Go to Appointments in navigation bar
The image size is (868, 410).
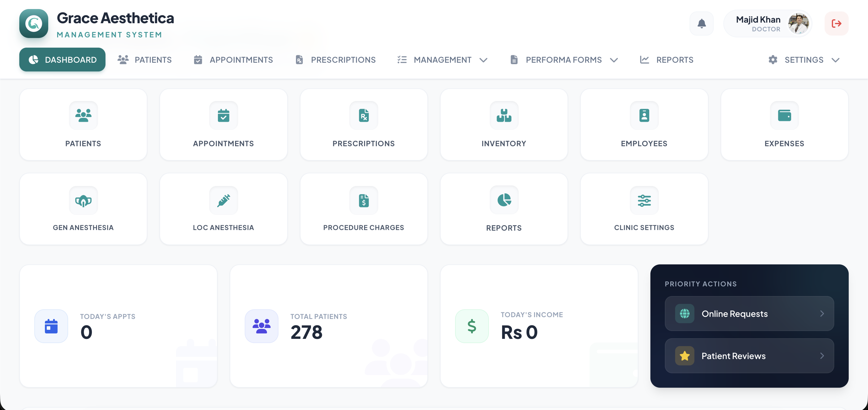233,60
